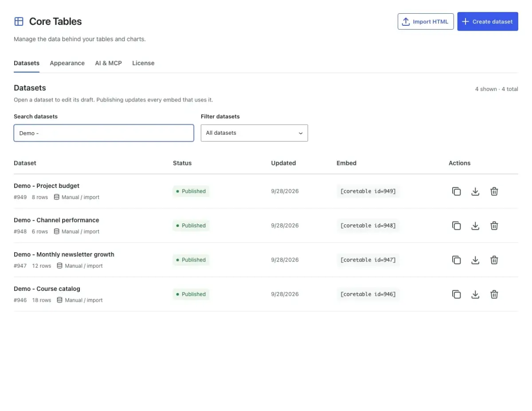Click Published status of Monthly newsletter growth
The width and height of the screenshot is (532, 411).
[x=191, y=260]
